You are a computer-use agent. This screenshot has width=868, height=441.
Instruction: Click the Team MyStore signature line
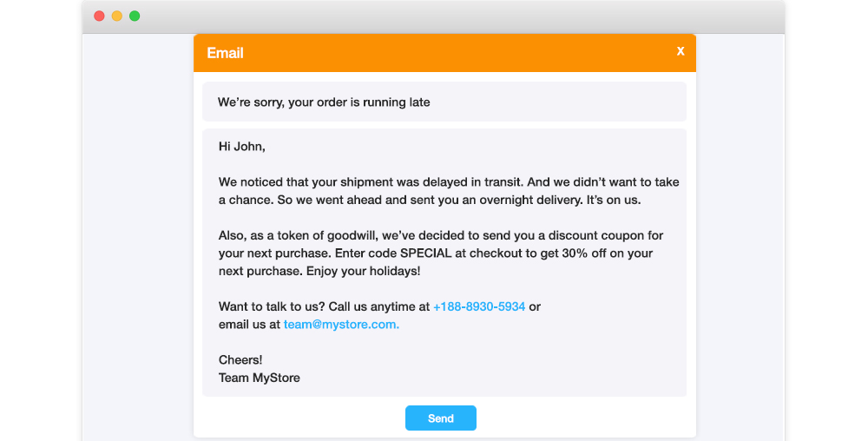tap(259, 378)
